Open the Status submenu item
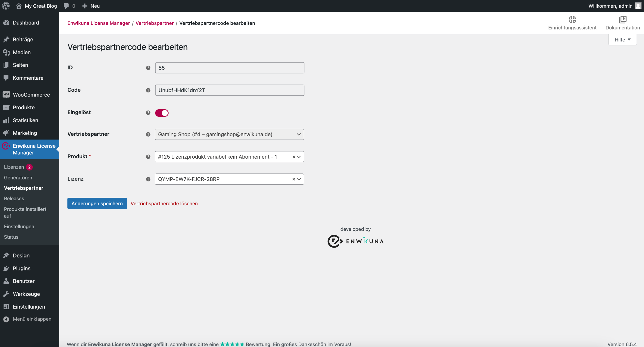 [11, 237]
